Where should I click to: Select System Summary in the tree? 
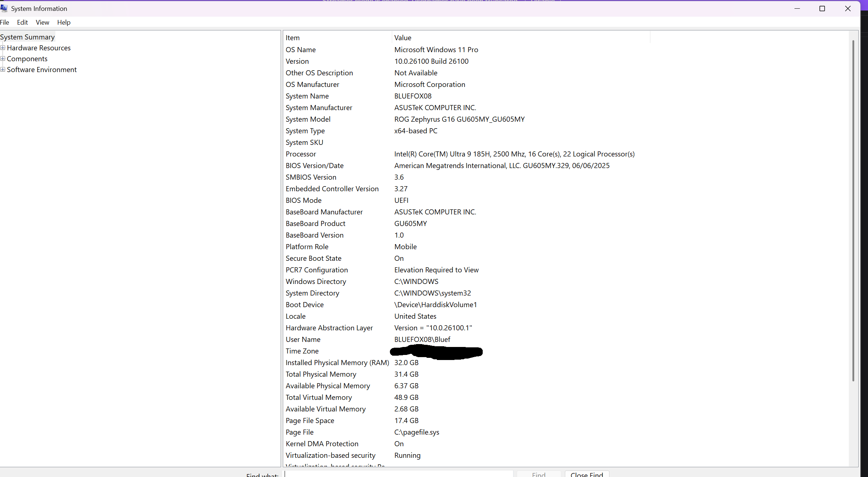click(x=27, y=37)
